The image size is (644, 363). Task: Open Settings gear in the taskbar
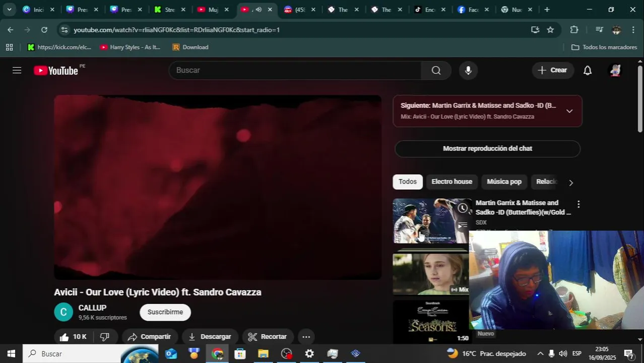coord(309,354)
